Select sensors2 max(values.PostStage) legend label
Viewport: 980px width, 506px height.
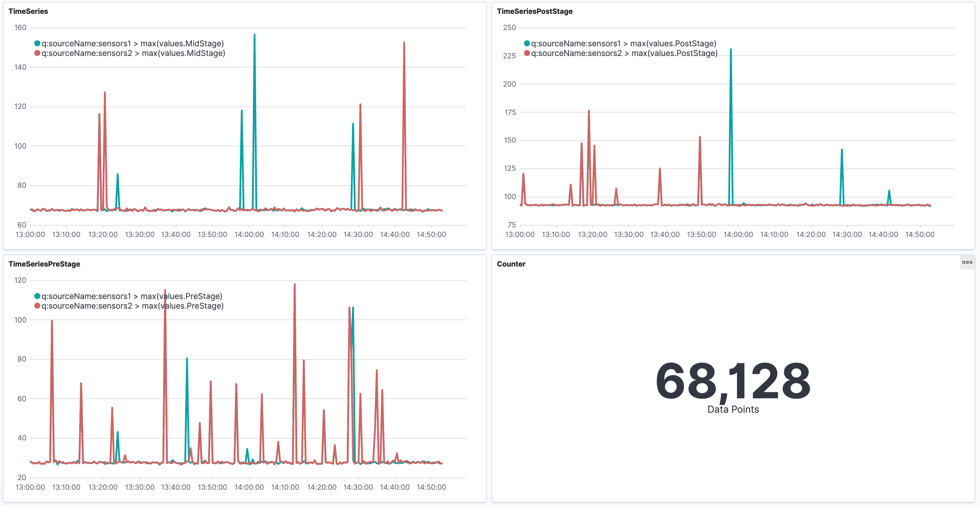624,53
